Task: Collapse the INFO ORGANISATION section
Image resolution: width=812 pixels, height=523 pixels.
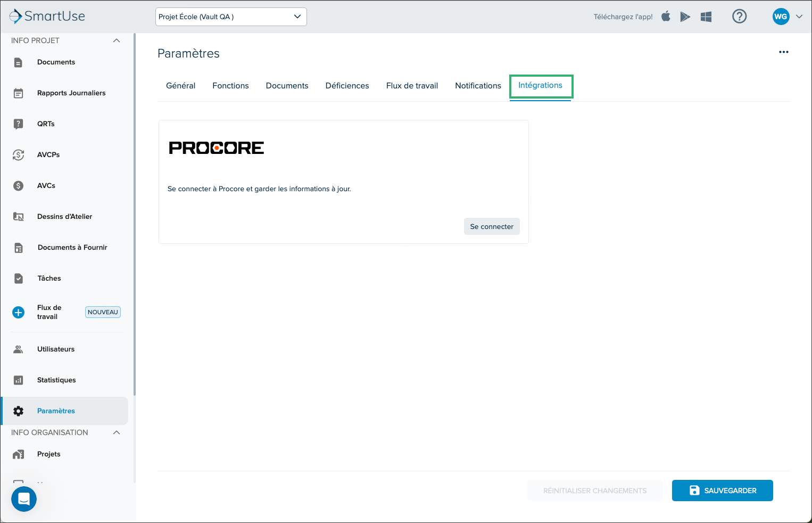Action: pyautogui.click(x=117, y=432)
